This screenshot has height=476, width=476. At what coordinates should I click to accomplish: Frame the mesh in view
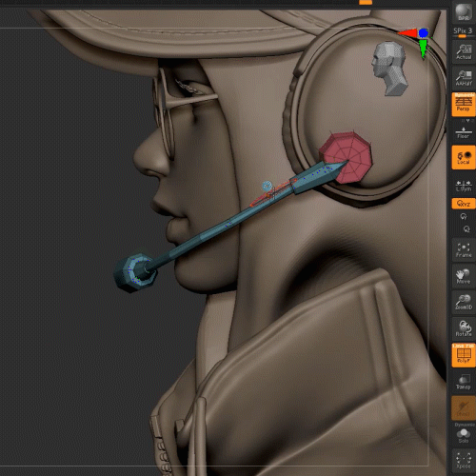(464, 249)
